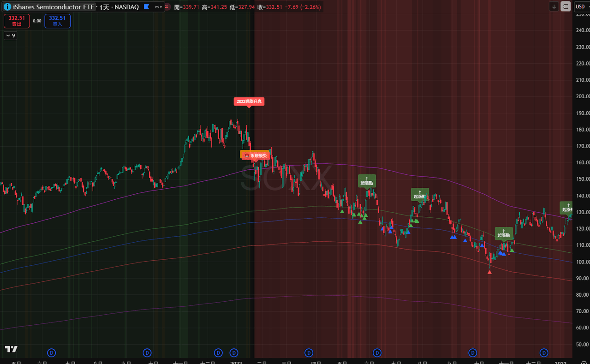The height and width of the screenshot is (364, 590).
Task: Click the 200.00 price axis label
Action: pyautogui.click(x=583, y=96)
